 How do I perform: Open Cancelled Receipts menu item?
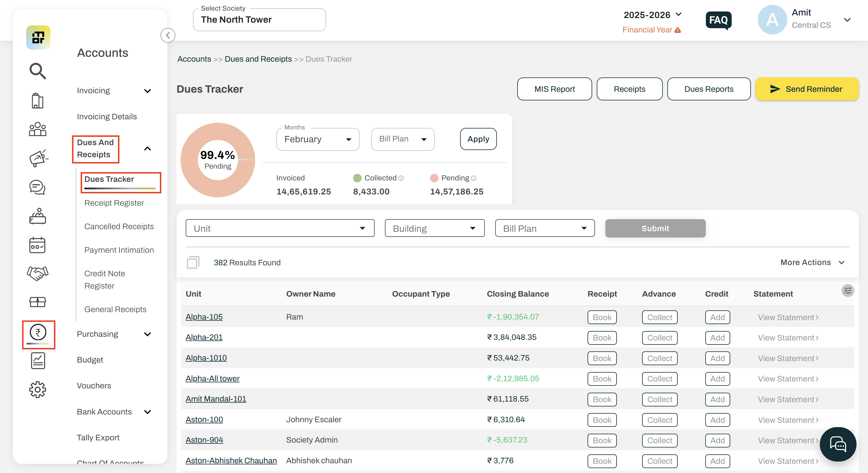[119, 226]
